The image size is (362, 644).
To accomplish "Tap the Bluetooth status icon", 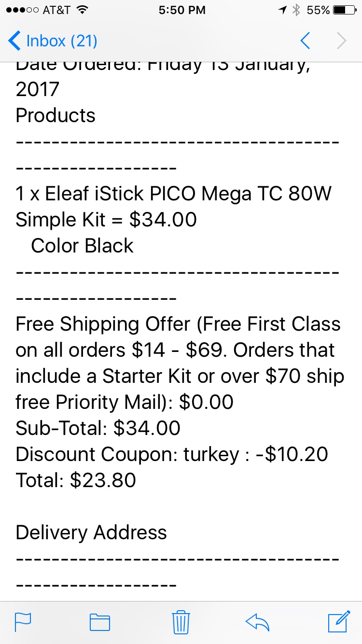I will point(297,10).
